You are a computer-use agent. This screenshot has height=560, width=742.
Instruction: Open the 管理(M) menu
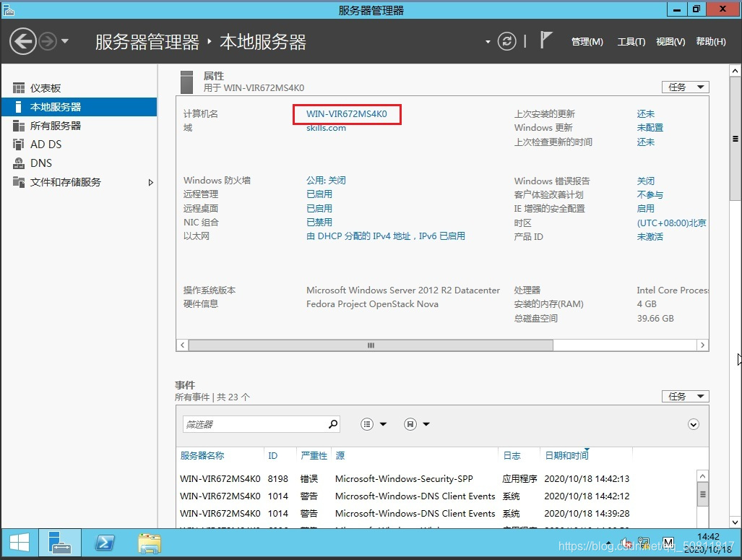(587, 42)
